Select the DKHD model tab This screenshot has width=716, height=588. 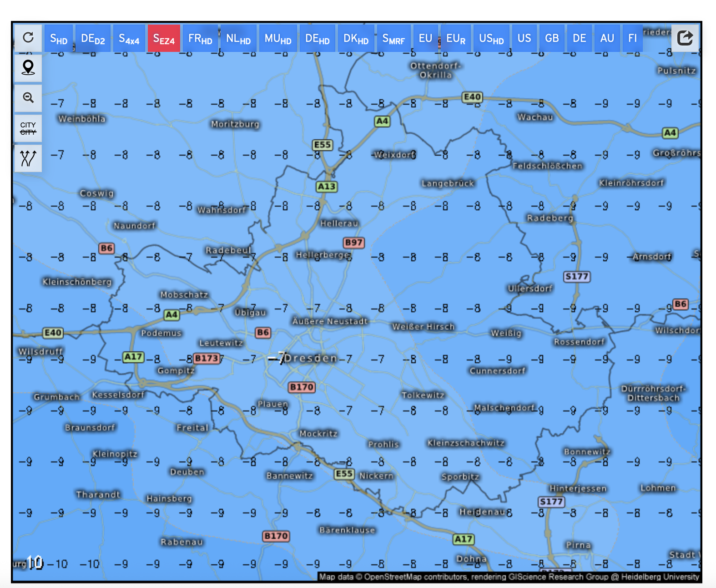pos(356,39)
